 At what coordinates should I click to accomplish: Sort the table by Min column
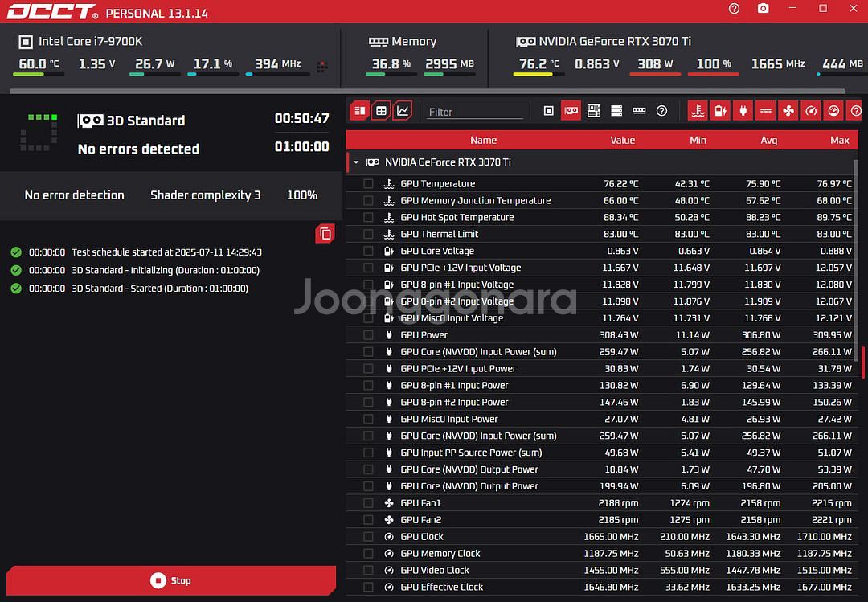tap(698, 141)
